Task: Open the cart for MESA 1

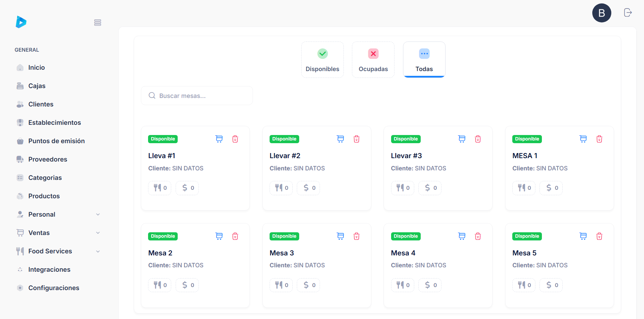Action: pyautogui.click(x=583, y=139)
